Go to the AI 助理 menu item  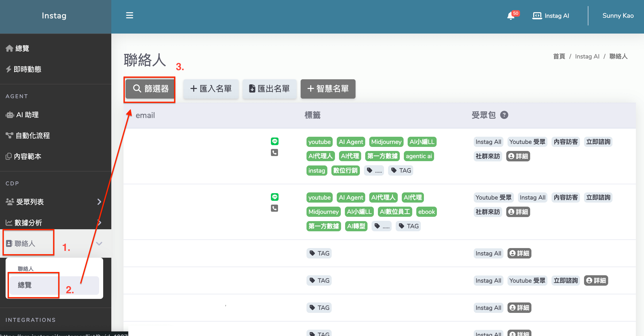coord(27,115)
